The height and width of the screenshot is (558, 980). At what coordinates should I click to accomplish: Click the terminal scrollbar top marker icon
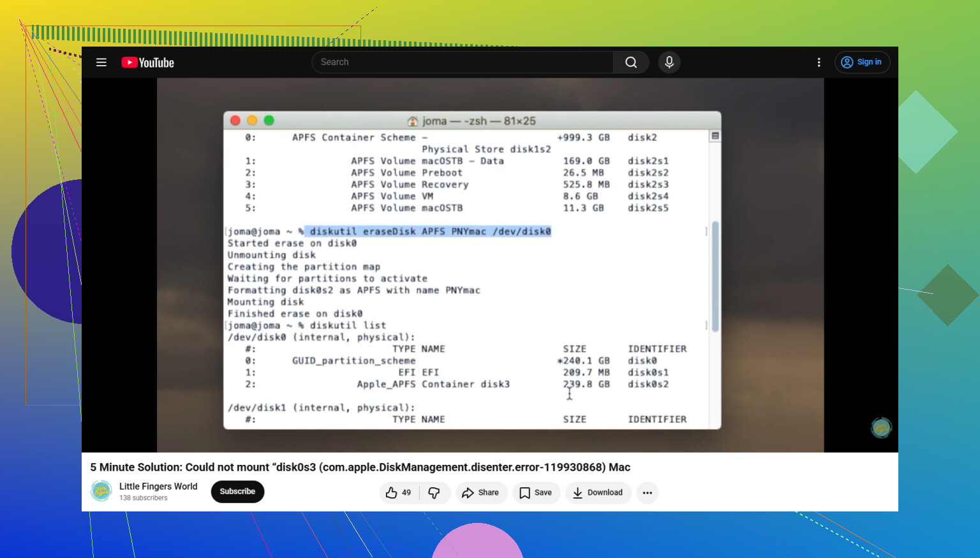pyautogui.click(x=715, y=136)
